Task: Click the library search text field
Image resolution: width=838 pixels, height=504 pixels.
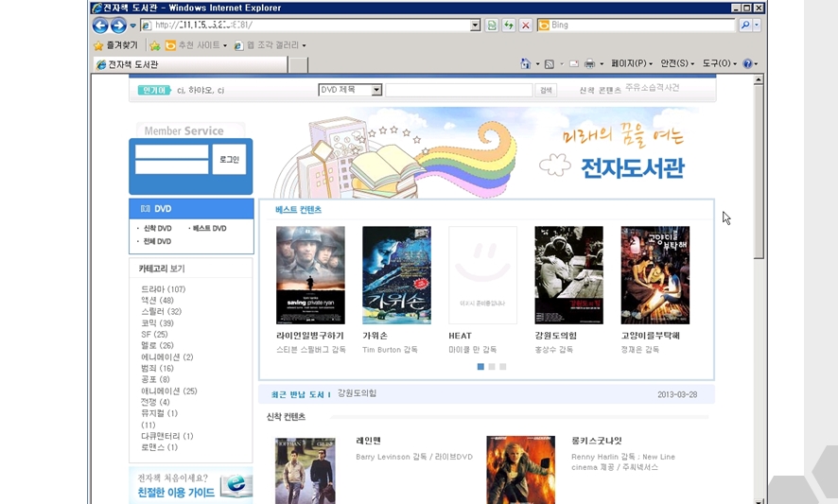Action: click(459, 90)
